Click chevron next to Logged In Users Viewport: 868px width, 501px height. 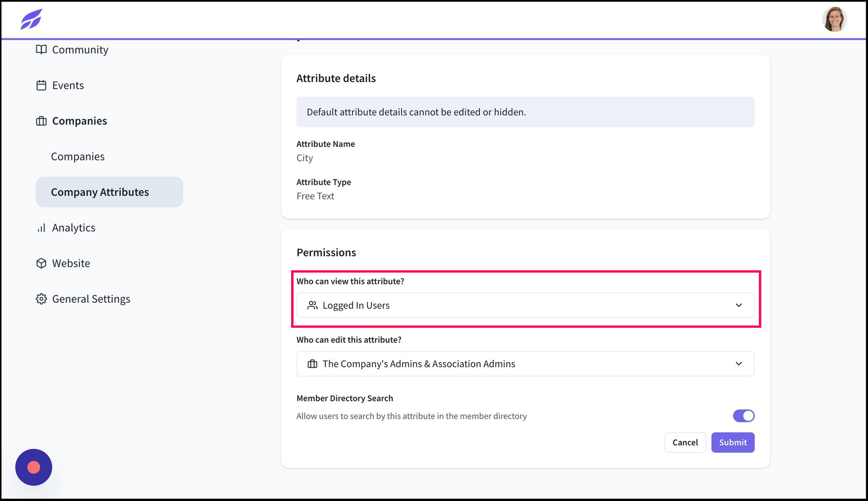coord(739,305)
